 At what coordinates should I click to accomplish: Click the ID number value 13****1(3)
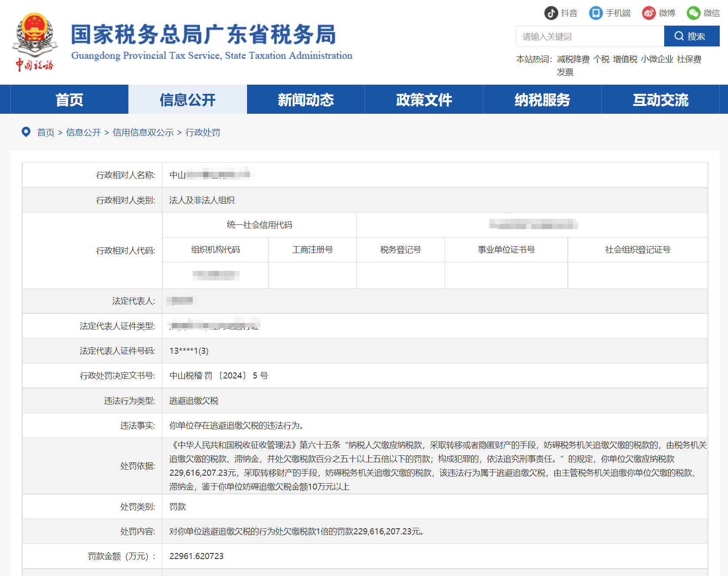189,351
